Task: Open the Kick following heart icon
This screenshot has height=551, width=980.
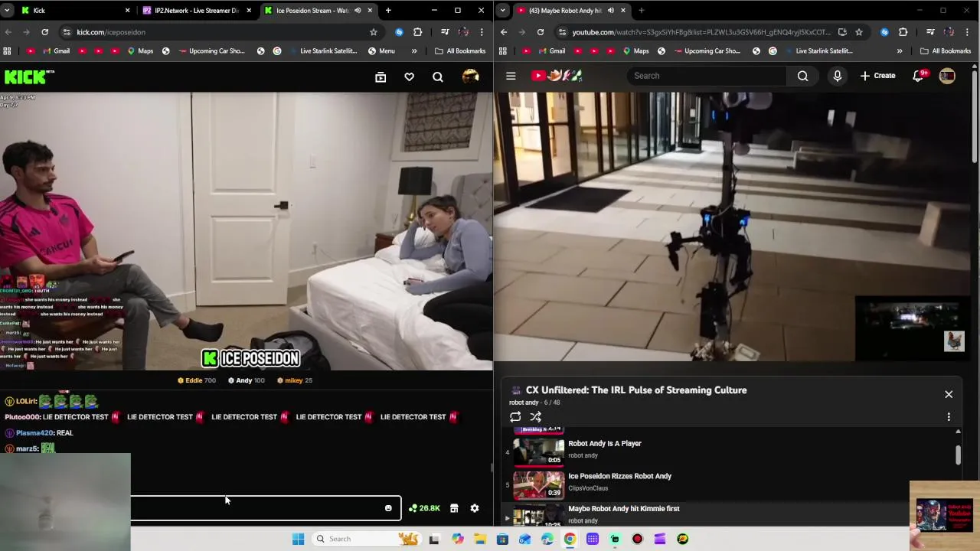Action: click(409, 77)
